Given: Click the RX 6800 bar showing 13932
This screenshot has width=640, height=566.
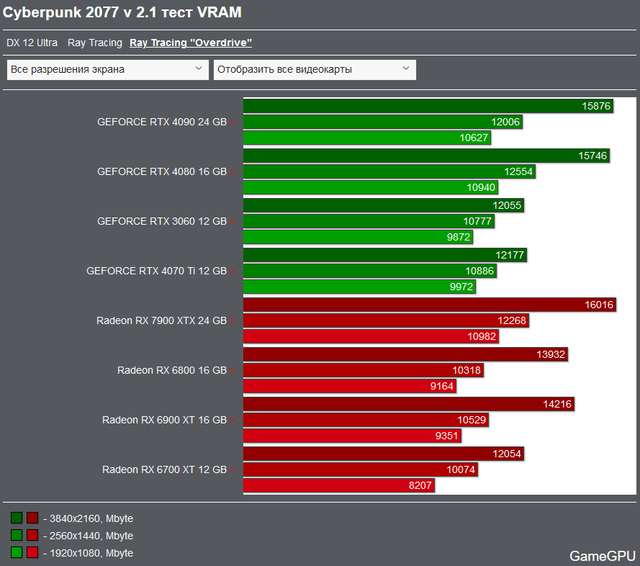Looking at the screenshot, I should [x=406, y=355].
